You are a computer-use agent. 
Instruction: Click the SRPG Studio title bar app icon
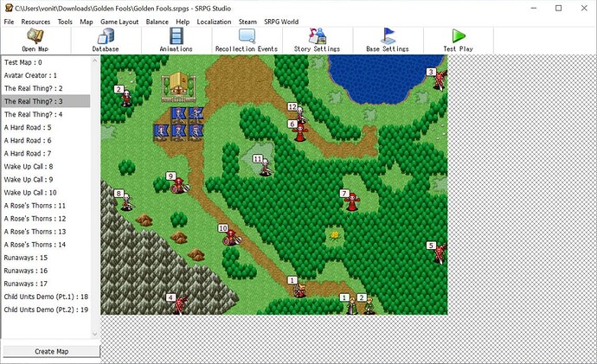tap(9, 8)
